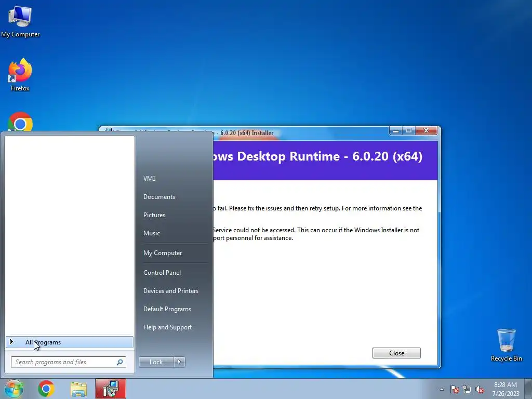
Task: Open Pictures from Start menu
Action: (x=154, y=215)
